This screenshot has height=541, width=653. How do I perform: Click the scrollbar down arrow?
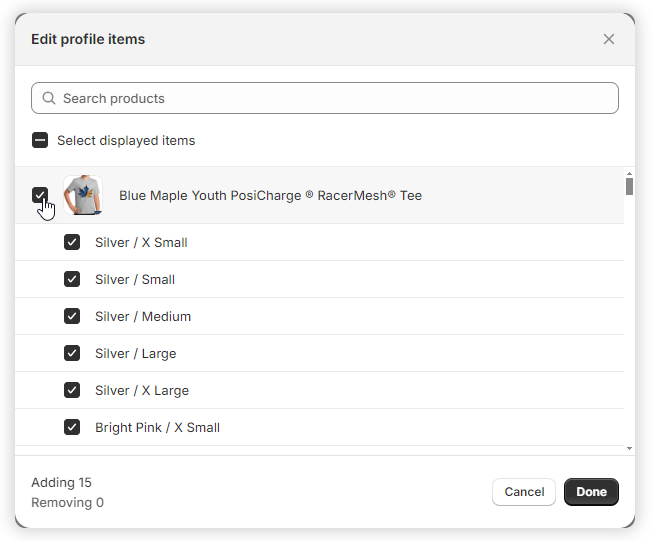click(629, 449)
